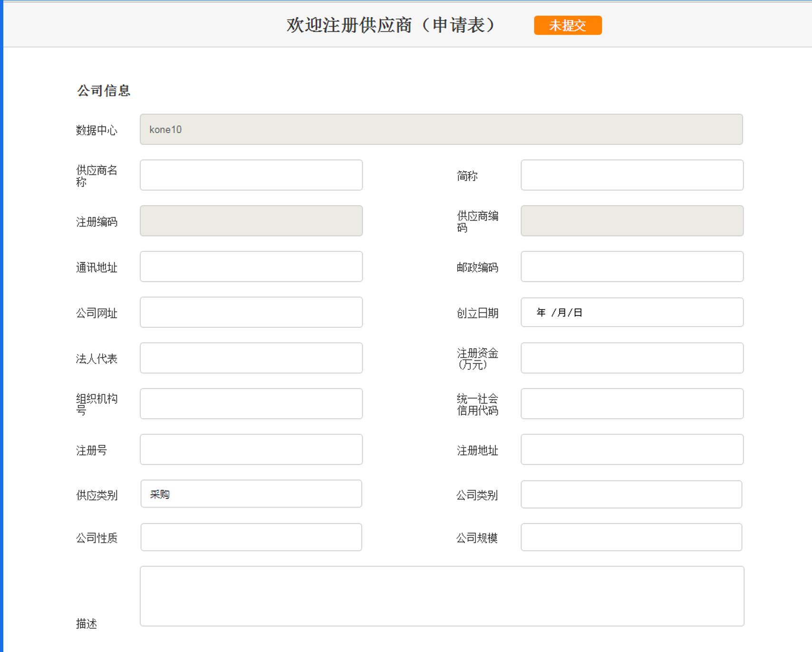The width and height of the screenshot is (812, 652).
Task: Click the disabled 数据中心 field kone10
Action: coord(441,129)
